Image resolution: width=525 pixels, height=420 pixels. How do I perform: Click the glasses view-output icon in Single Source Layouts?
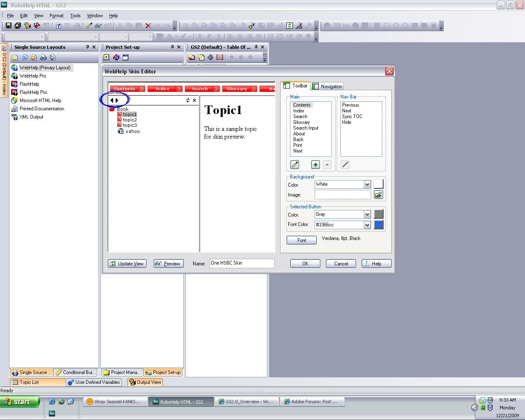pyautogui.click(x=43, y=57)
